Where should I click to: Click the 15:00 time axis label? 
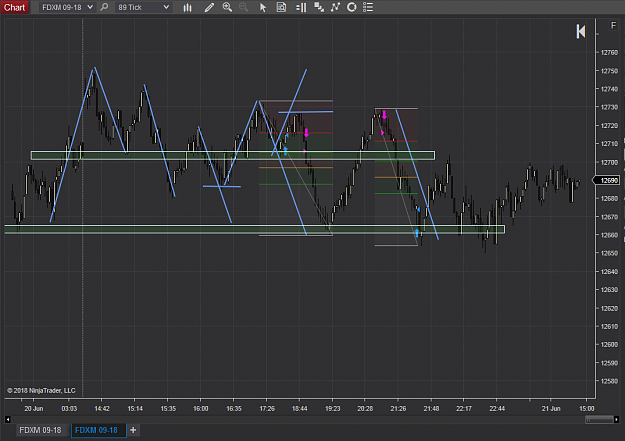coord(586,408)
